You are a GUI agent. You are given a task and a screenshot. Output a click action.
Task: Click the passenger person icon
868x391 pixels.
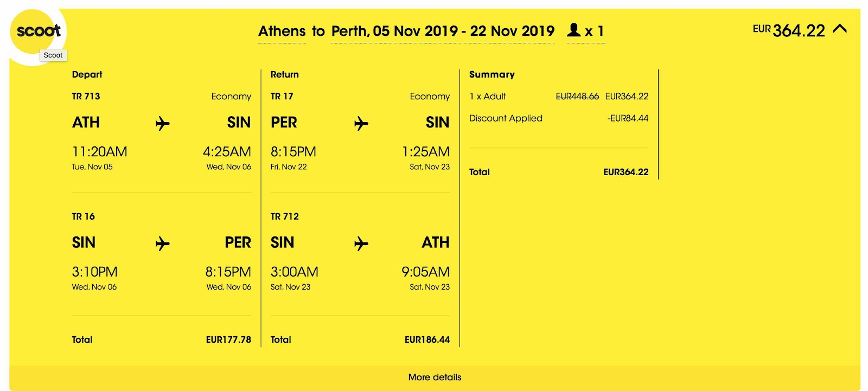coord(573,30)
